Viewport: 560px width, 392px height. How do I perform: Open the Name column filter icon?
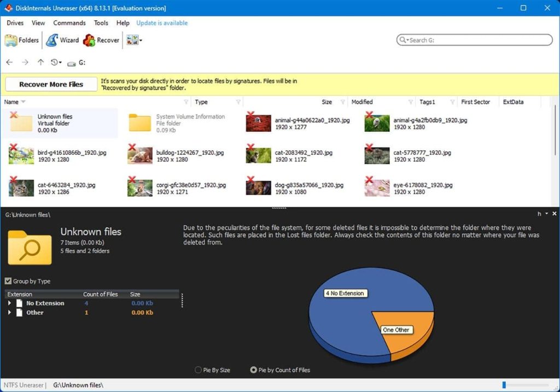pyautogui.click(x=186, y=102)
